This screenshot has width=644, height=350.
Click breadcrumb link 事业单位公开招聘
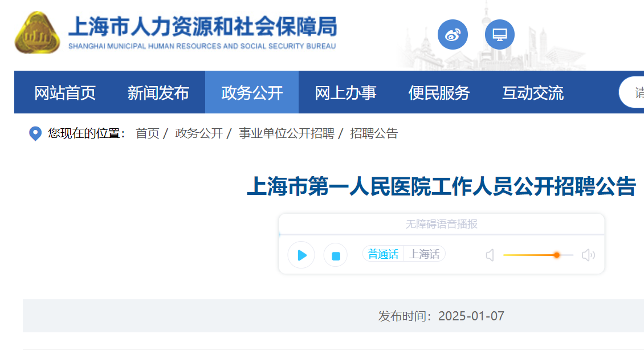click(x=287, y=133)
